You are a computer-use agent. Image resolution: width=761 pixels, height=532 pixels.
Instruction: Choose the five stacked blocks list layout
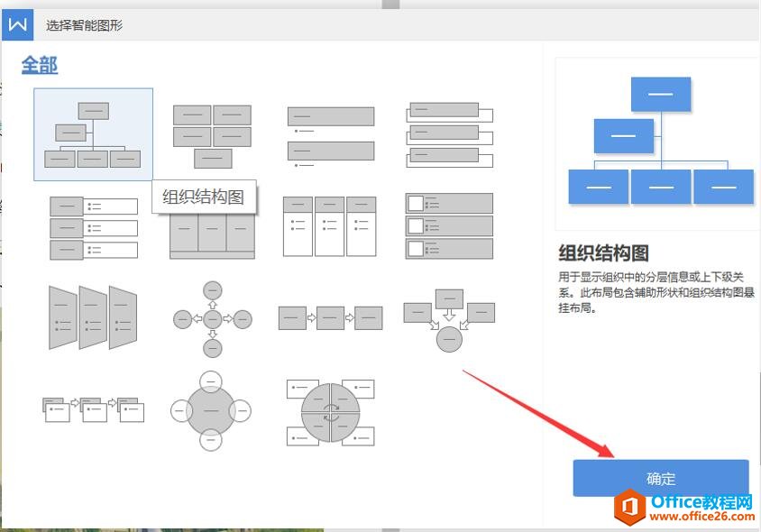(212, 136)
